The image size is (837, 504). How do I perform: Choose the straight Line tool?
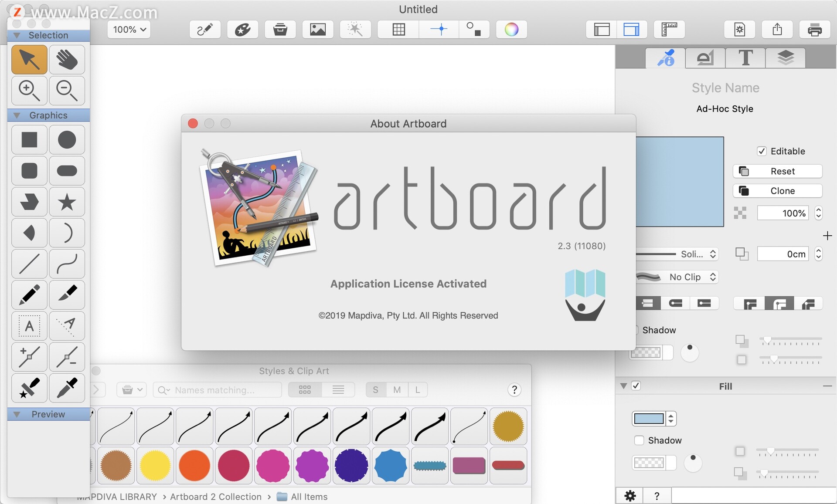tap(29, 264)
